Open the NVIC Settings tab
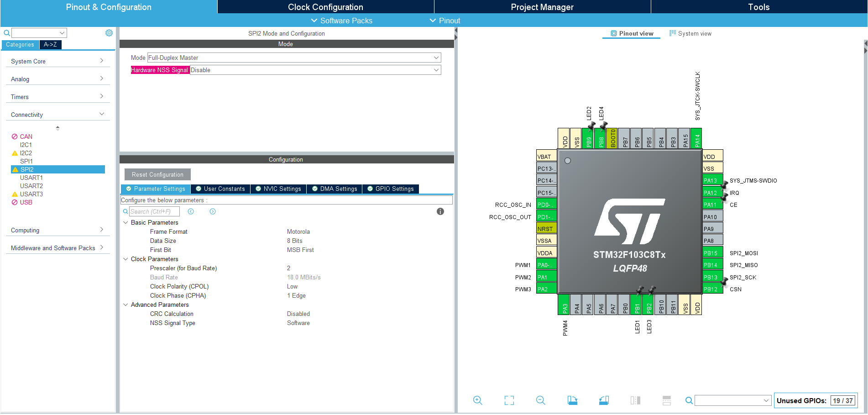This screenshot has width=868, height=415. [278, 189]
